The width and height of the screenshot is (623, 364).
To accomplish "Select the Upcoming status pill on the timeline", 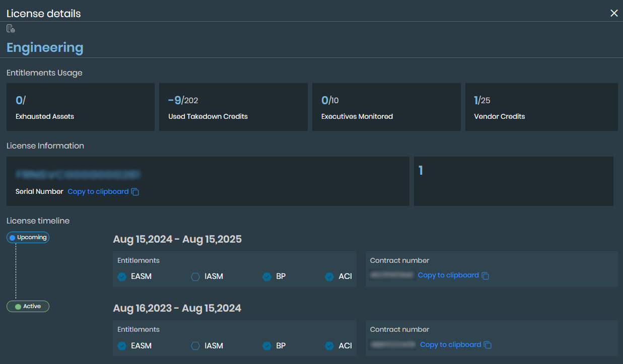I will [28, 237].
